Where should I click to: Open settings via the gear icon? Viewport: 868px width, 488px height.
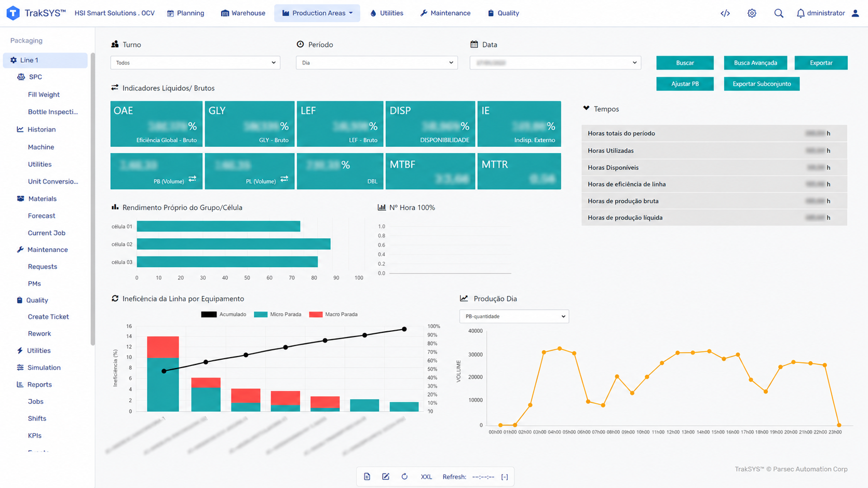click(752, 13)
